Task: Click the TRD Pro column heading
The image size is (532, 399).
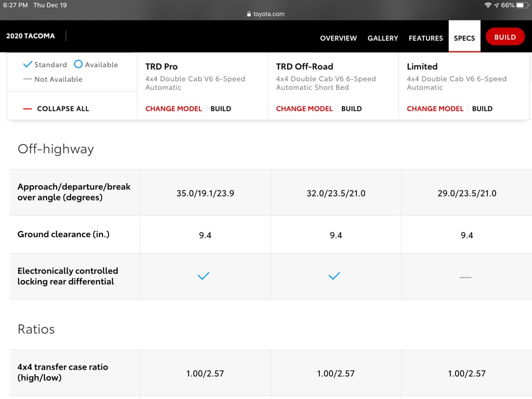Action: (x=162, y=66)
